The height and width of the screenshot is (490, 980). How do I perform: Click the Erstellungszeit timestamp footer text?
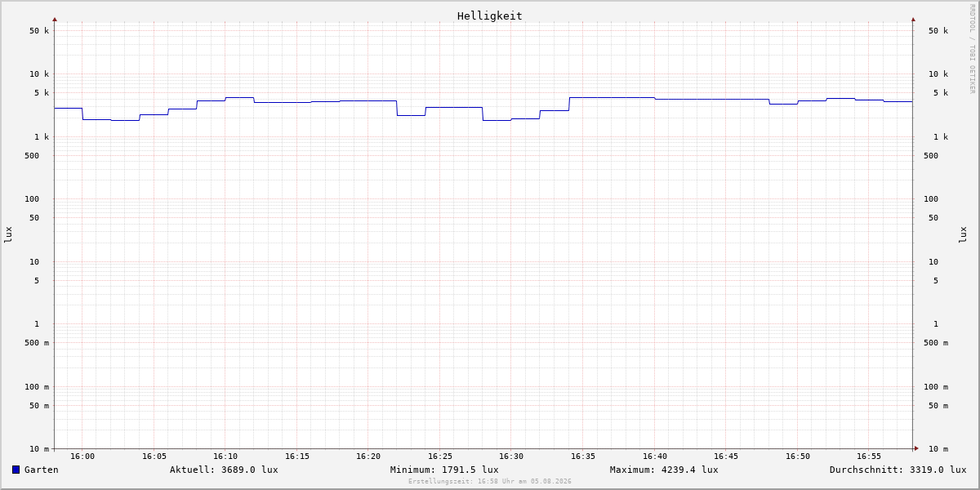tap(490, 481)
